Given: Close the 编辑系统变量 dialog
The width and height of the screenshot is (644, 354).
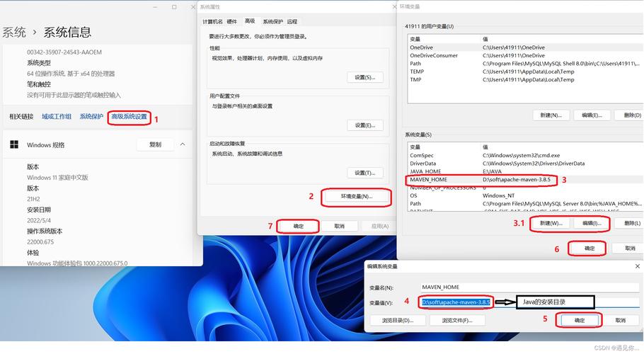Looking at the screenshot, I should pyautogui.click(x=638, y=266).
